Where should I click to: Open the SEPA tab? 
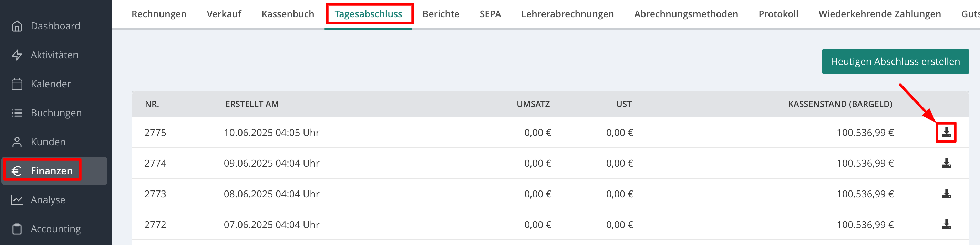tap(490, 14)
